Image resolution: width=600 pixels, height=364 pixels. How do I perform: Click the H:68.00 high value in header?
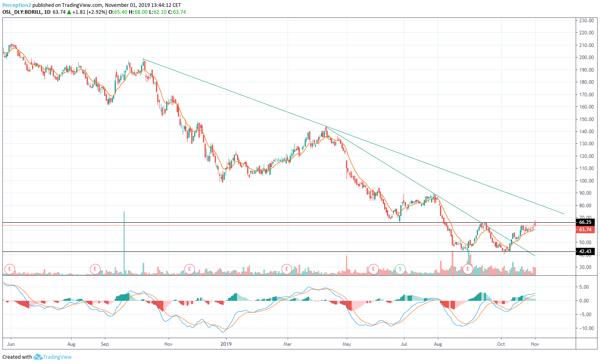click(x=139, y=12)
